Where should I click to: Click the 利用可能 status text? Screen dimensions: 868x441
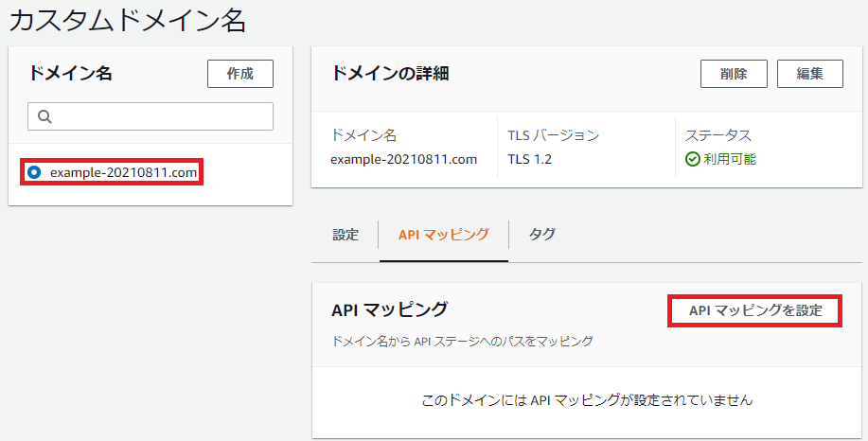coord(730,159)
